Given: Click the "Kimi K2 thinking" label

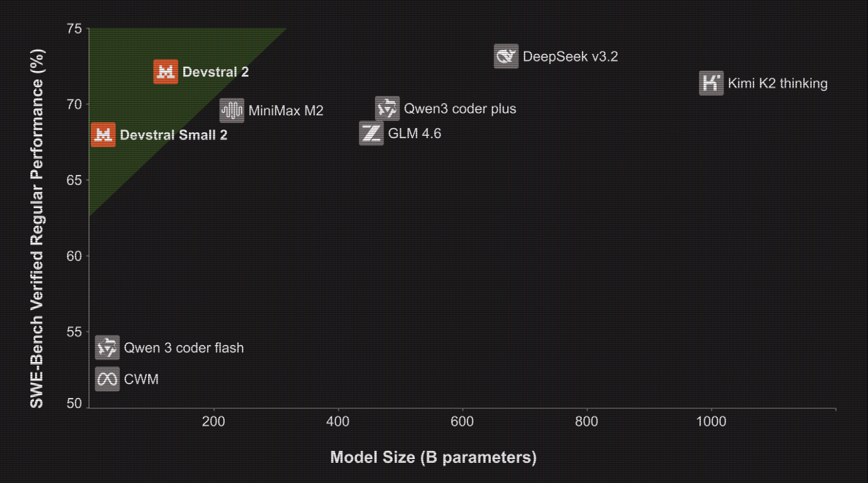Looking at the screenshot, I should 777,83.
